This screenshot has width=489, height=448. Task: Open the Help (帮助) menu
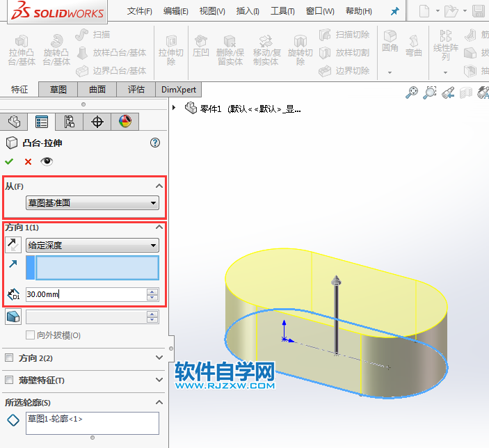coord(359,11)
